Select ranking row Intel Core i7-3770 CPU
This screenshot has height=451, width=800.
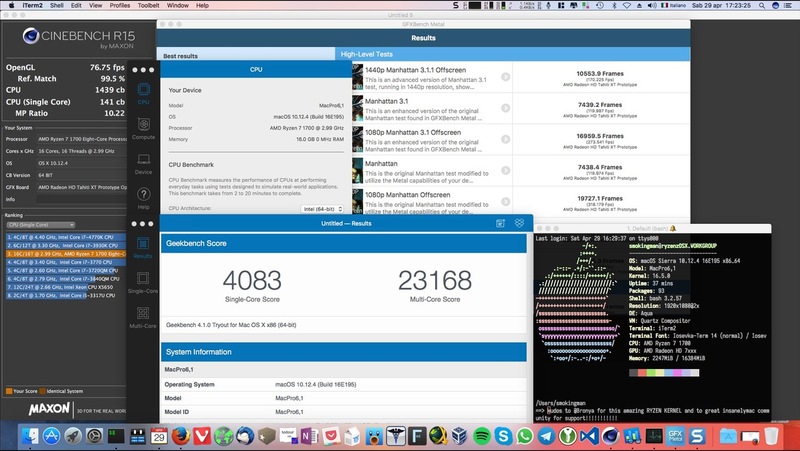(66, 262)
